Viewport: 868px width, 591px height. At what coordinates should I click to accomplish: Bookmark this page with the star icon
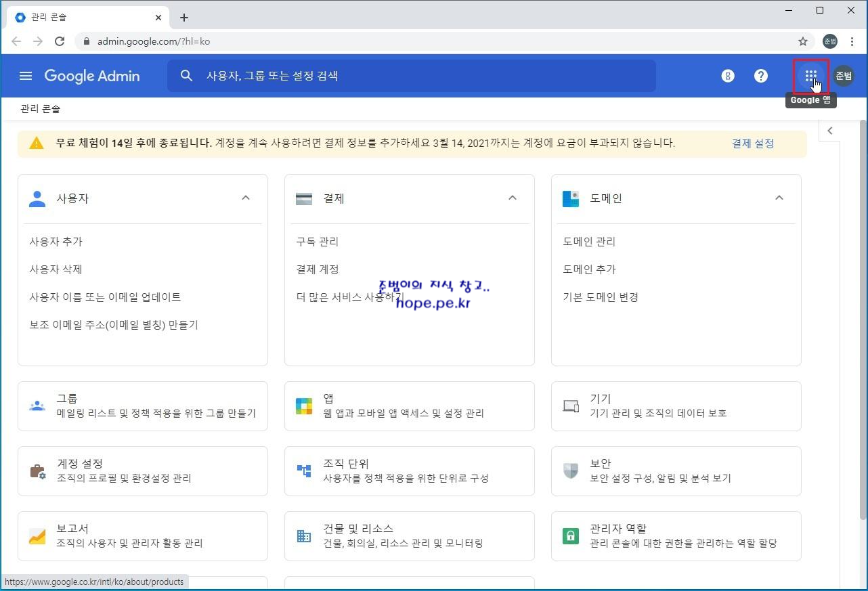pyautogui.click(x=803, y=41)
